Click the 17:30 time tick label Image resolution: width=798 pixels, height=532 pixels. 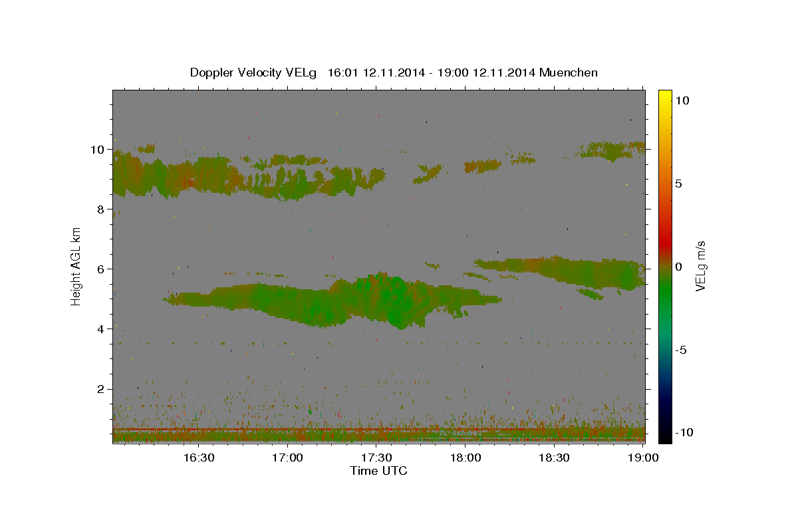tap(376, 458)
